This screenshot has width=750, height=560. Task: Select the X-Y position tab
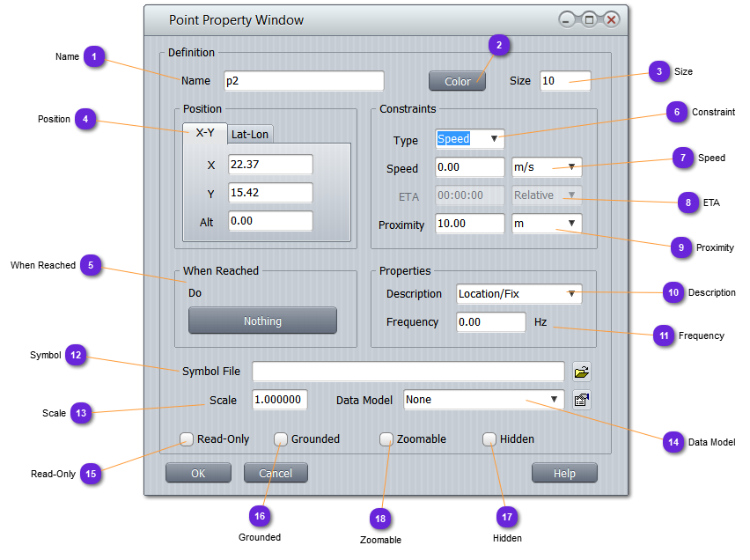[205, 133]
